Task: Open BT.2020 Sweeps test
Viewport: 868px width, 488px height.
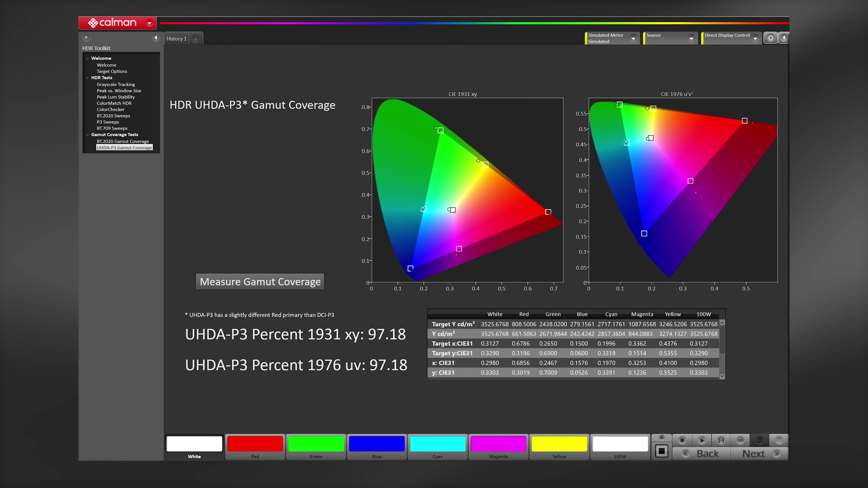Action: pyautogui.click(x=113, y=115)
